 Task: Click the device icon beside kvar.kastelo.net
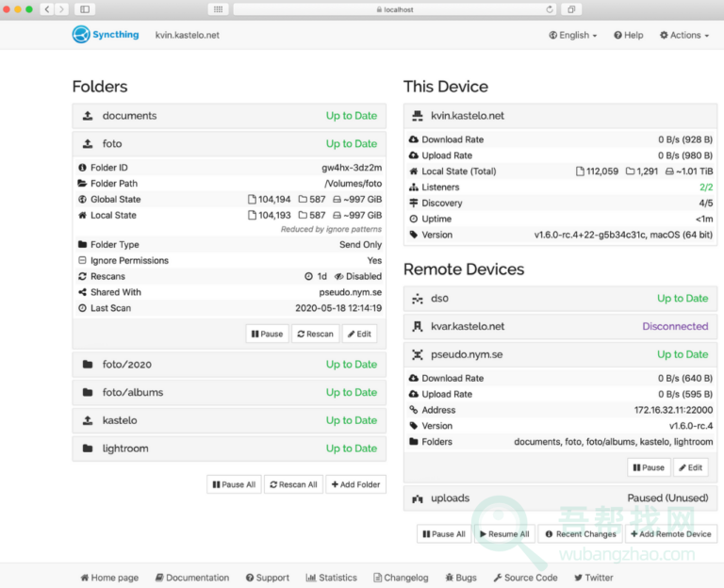(418, 327)
